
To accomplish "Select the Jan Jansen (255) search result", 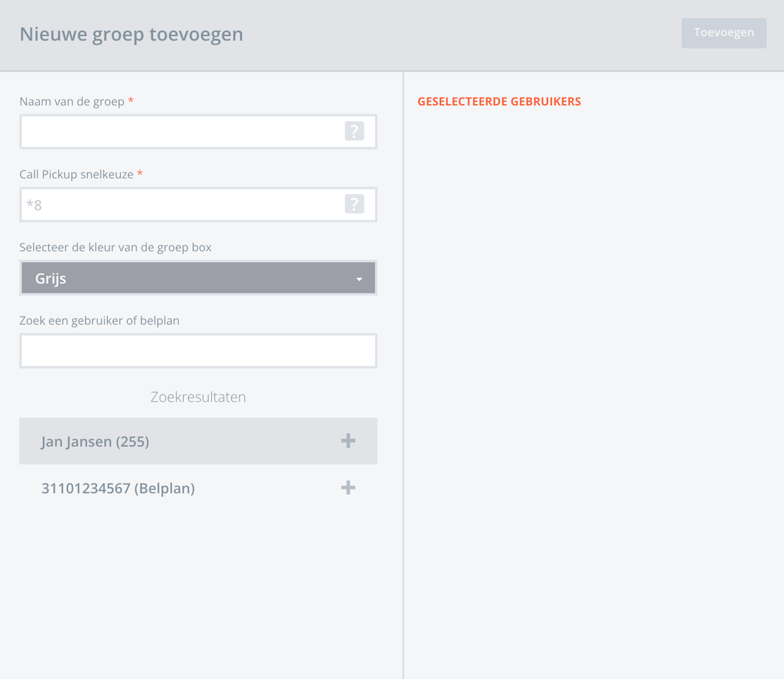I will tap(96, 441).
